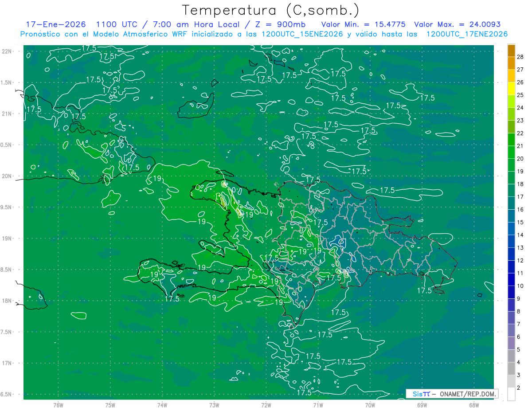Click the longitude axis label "70W"
This screenshot has height=411, width=532.
pyautogui.click(x=370, y=405)
